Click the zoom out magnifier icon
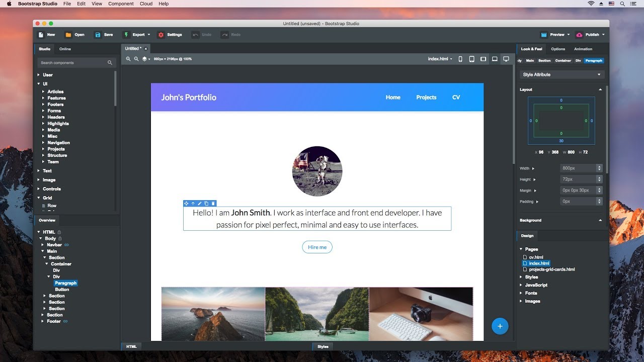The height and width of the screenshot is (362, 644). tap(136, 59)
